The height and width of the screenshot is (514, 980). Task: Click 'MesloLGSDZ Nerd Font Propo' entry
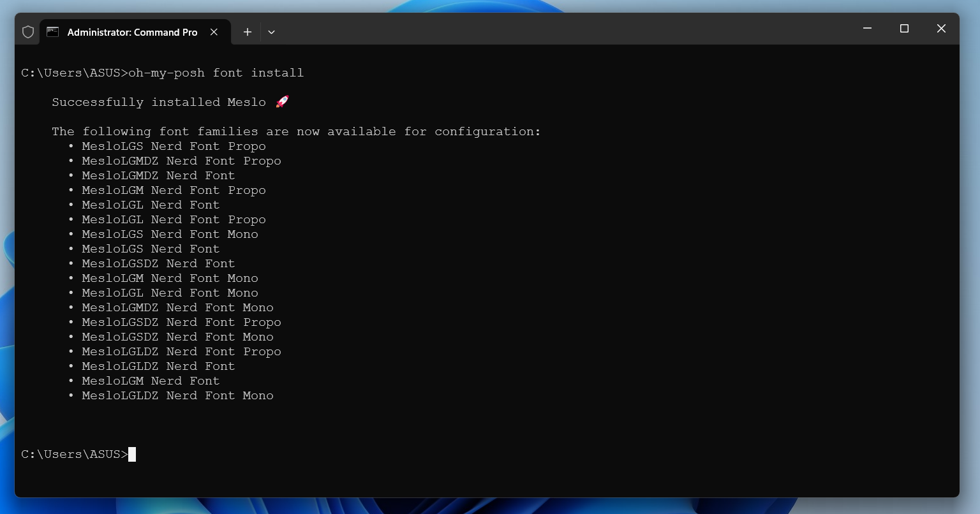(181, 322)
